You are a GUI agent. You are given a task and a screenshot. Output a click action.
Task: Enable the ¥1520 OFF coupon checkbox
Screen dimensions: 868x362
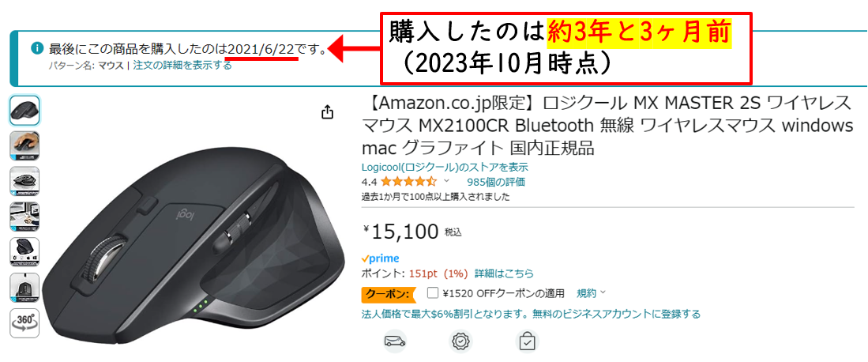click(433, 292)
